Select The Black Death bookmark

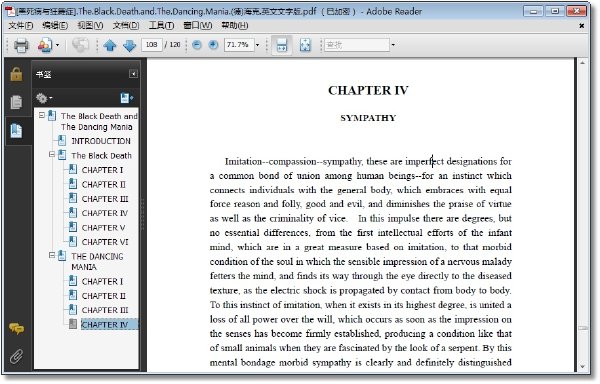[101, 156]
